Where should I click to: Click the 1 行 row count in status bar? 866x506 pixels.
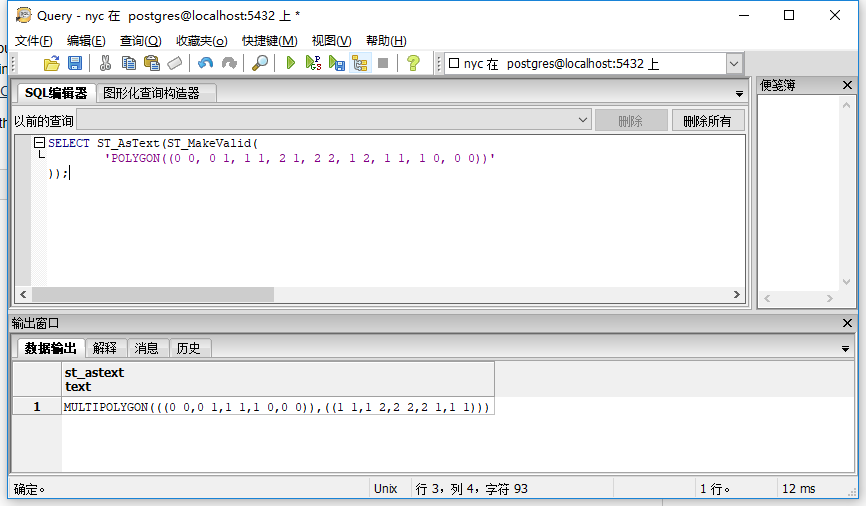tap(715, 489)
